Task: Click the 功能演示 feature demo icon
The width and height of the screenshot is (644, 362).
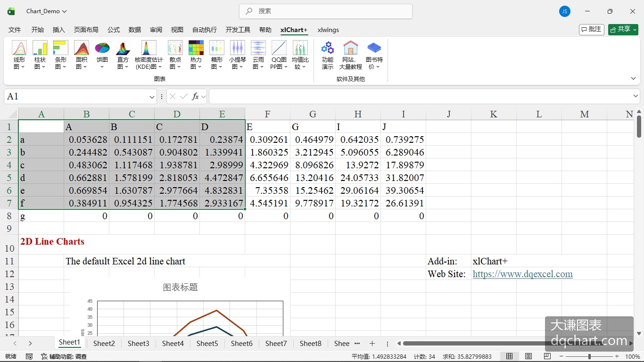Action: click(328, 55)
